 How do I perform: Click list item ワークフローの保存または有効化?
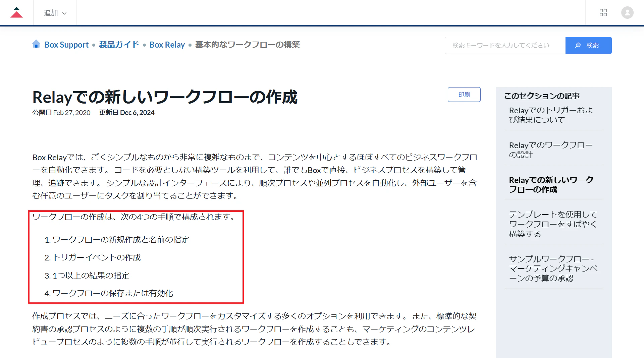pyautogui.click(x=113, y=293)
